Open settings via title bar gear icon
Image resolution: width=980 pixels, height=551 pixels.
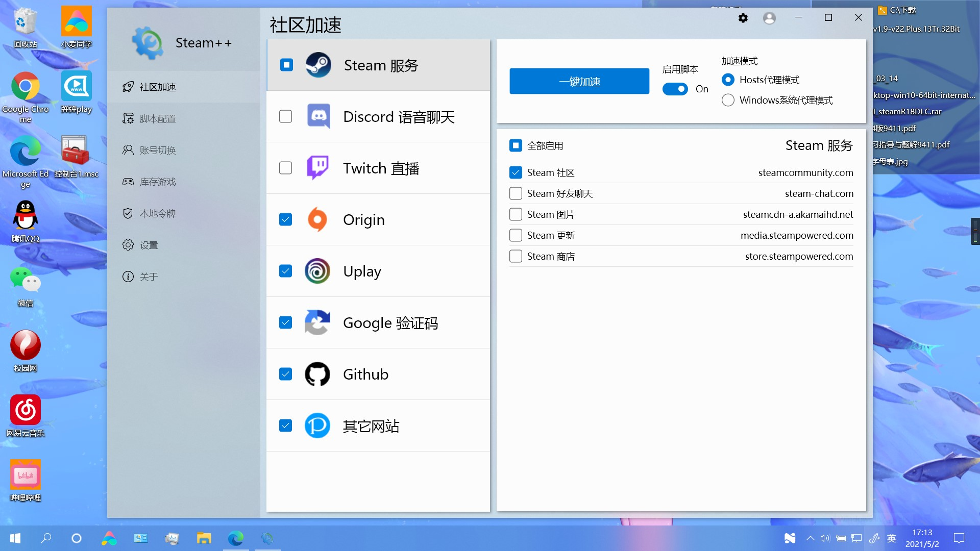click(x=743, y=18)
